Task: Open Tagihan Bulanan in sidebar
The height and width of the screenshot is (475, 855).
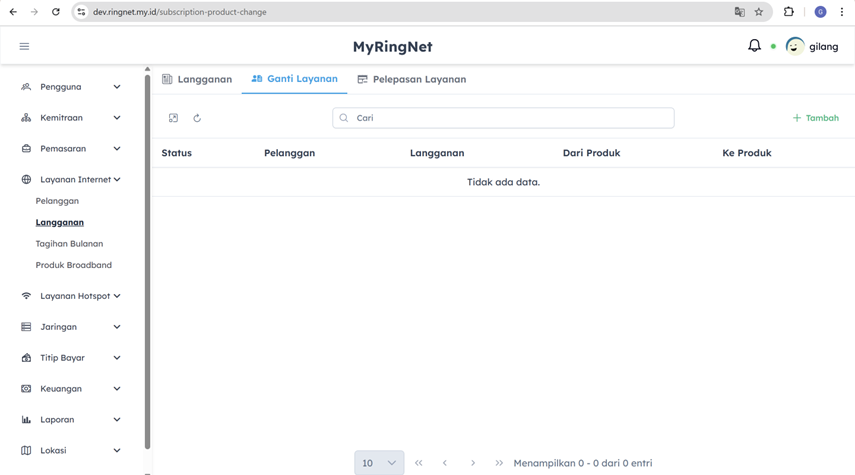Action: point(69,244)
